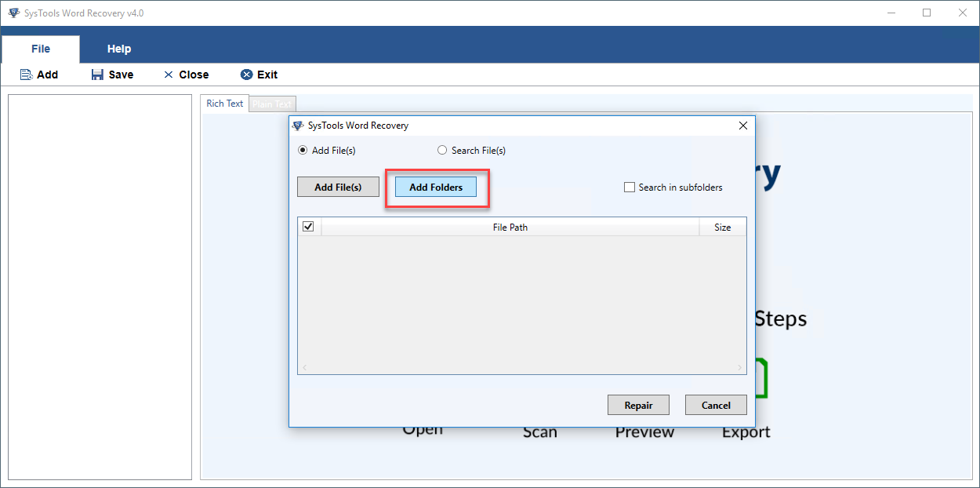Click the horizontal scrollbar right arrow in file list

point(739,367)
